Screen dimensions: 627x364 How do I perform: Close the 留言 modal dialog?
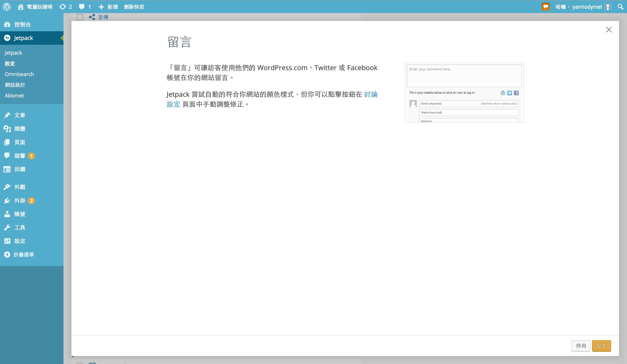pos(608,30)
